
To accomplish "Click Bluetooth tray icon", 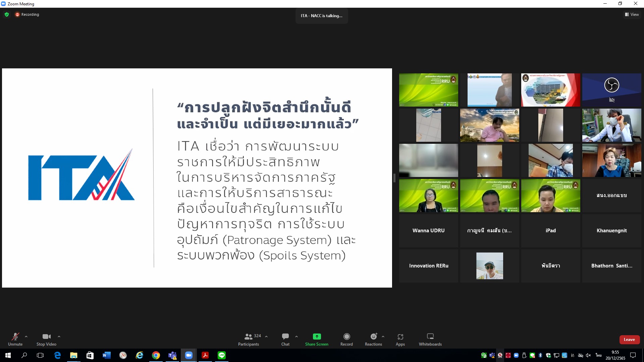I will point(540,355).
